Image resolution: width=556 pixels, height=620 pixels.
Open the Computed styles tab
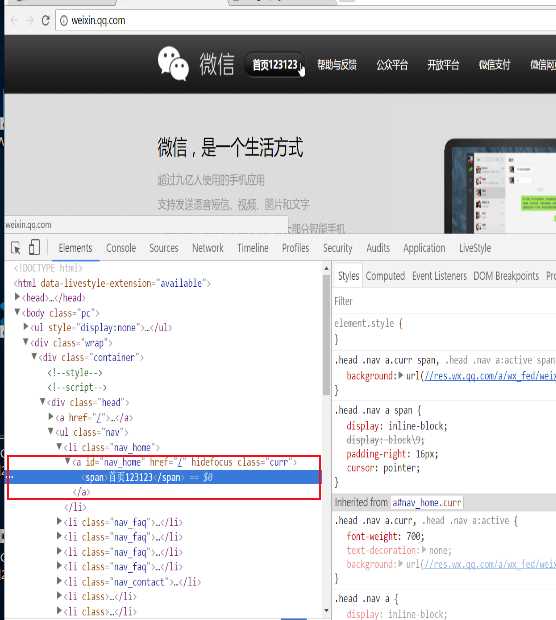(385, 276)
